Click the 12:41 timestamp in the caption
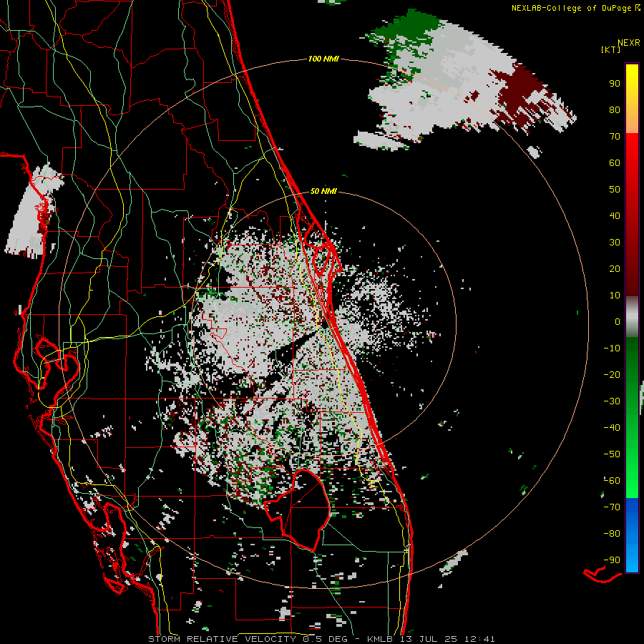The image size is (644, 644). point(479,639)
